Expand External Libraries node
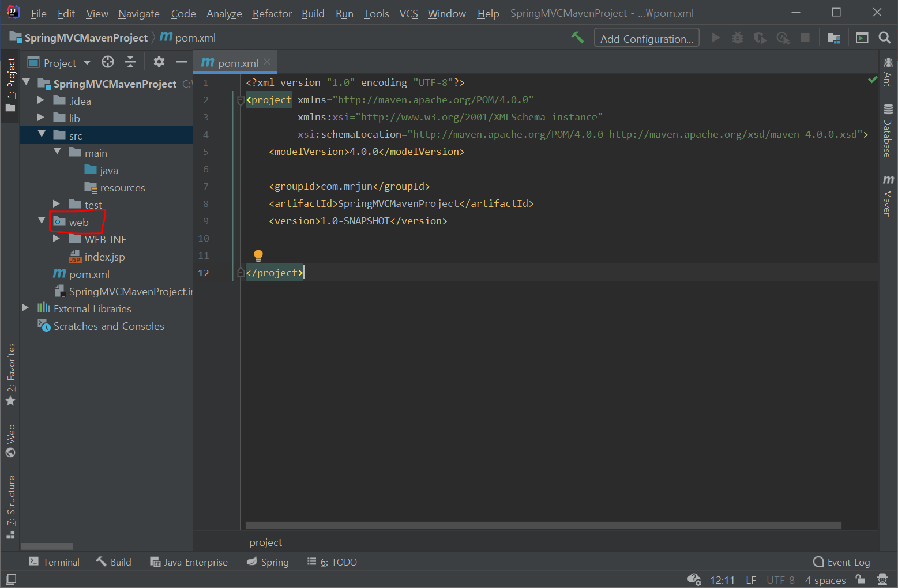 tap(25, 307)
